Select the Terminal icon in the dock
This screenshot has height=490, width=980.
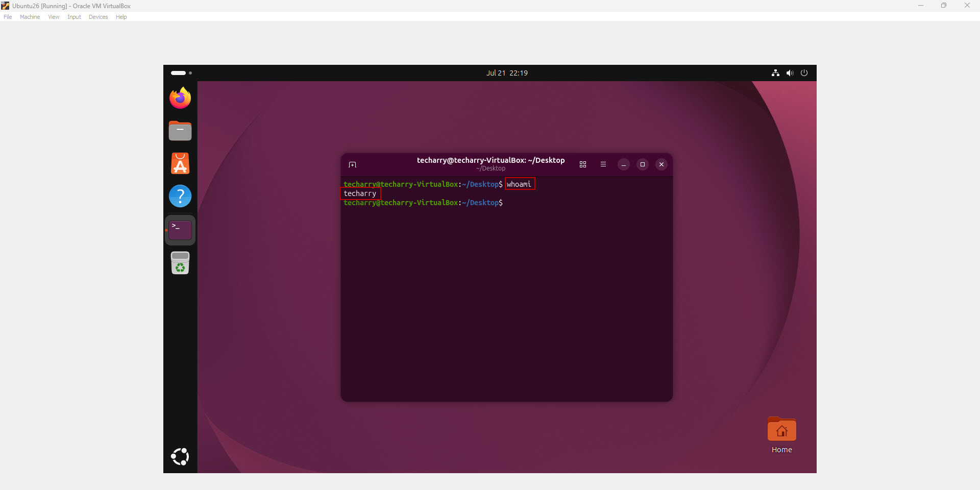tap(180, 230)
